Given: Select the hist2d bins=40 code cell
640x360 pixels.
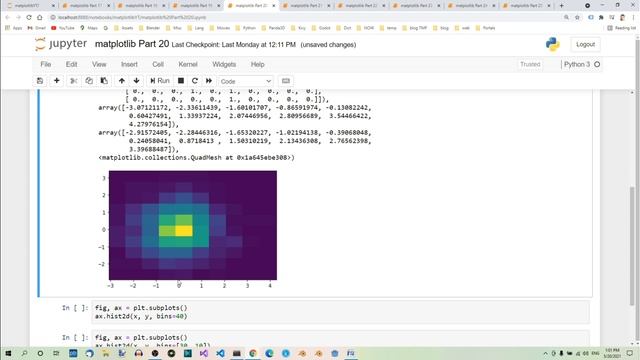Looking at the screenshot, I should pos(340,312).
